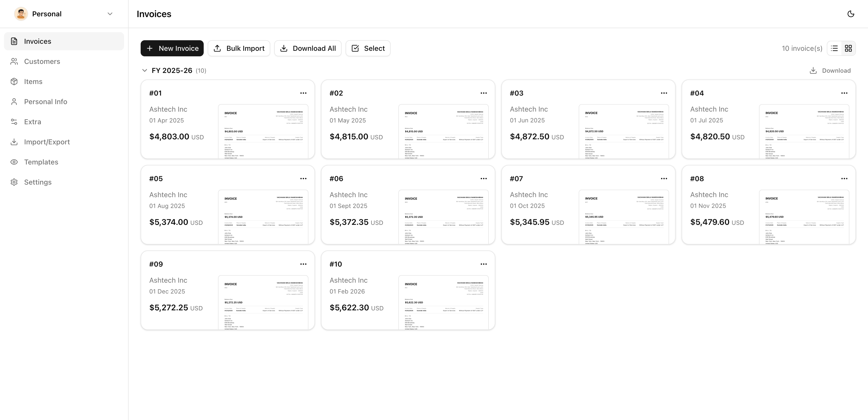Toggle dark mode with the moon icon

click(850, 14)
